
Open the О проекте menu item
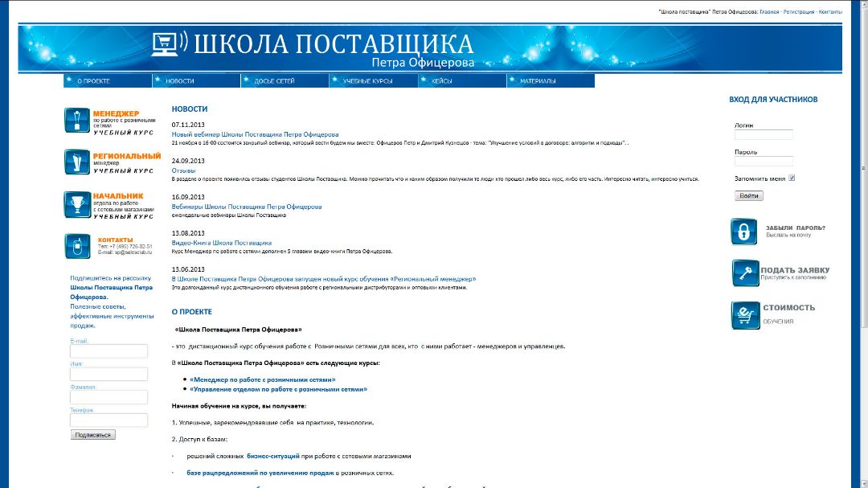[108, 81]
